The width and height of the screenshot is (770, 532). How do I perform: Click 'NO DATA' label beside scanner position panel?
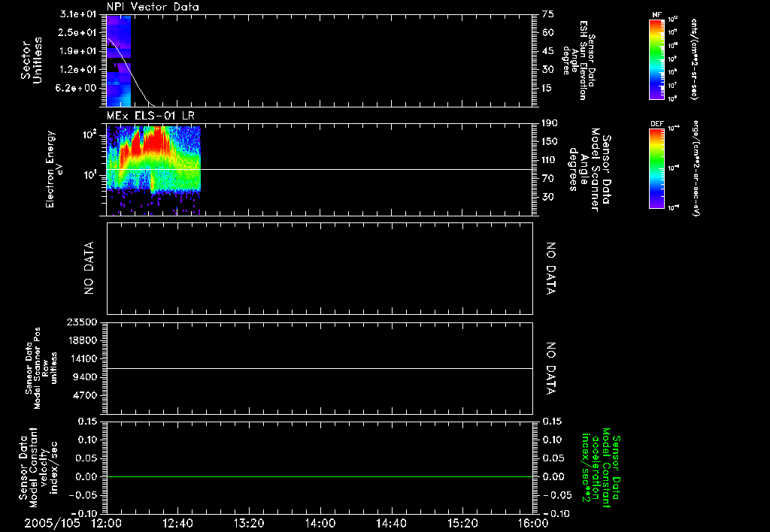551,369
